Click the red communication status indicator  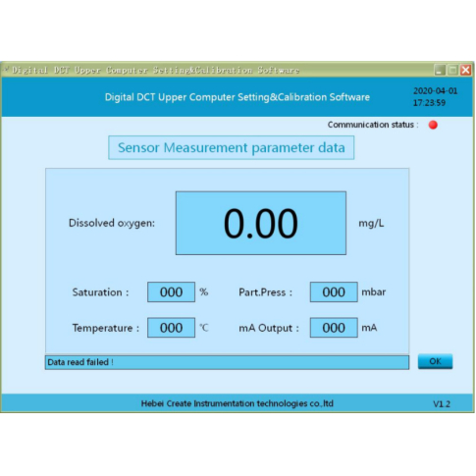[x=433, y=125]
